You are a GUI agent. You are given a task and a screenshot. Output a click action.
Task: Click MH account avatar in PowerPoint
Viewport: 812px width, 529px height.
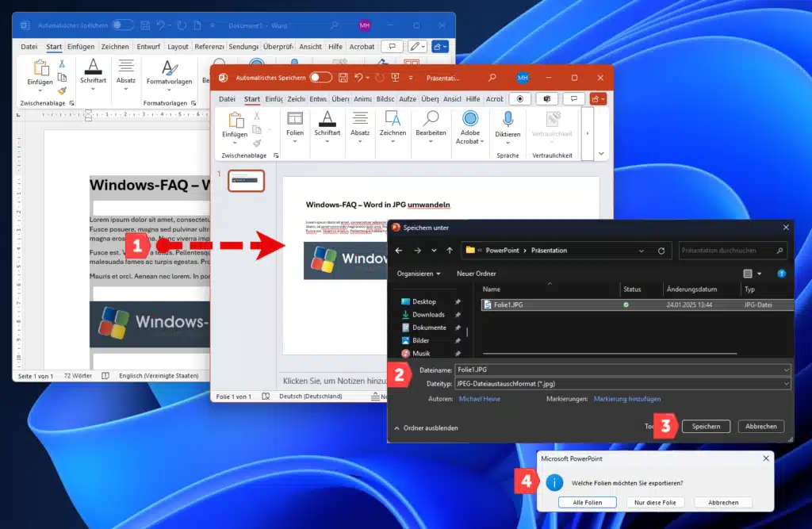523,78
